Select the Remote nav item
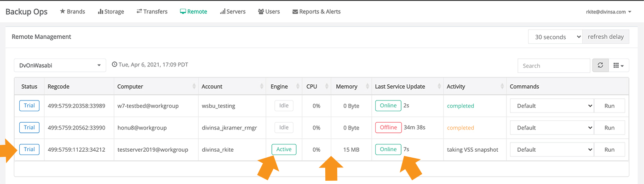Viewport: 644px width, 184px height. click(x=193, y=12)
